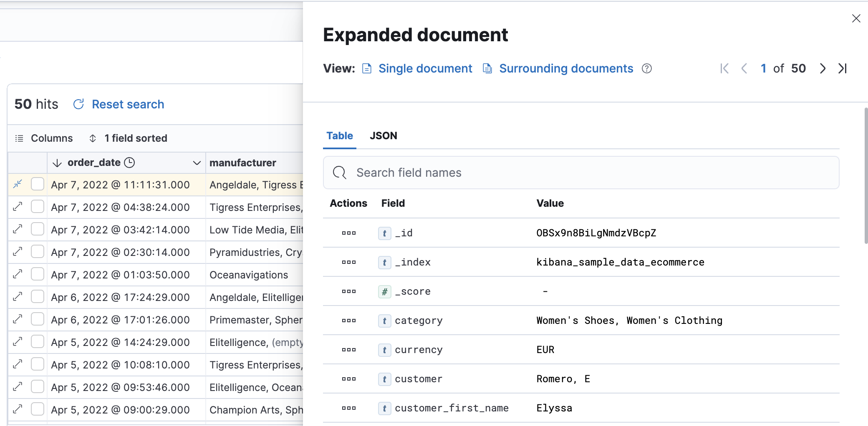The width and height of the screenshot is (868, 426).
Task: Click the Single document link
Action: (425, 68)
